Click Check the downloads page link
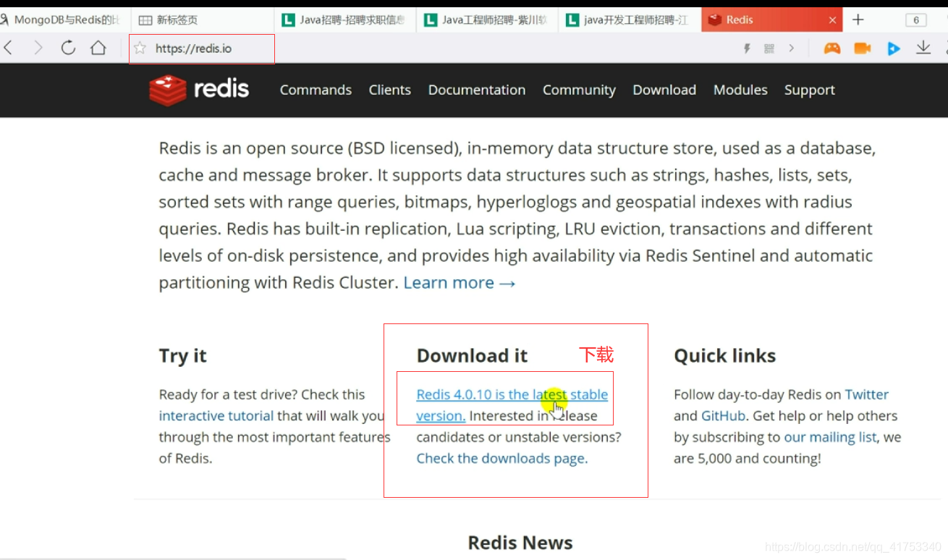 pos(502,459)
